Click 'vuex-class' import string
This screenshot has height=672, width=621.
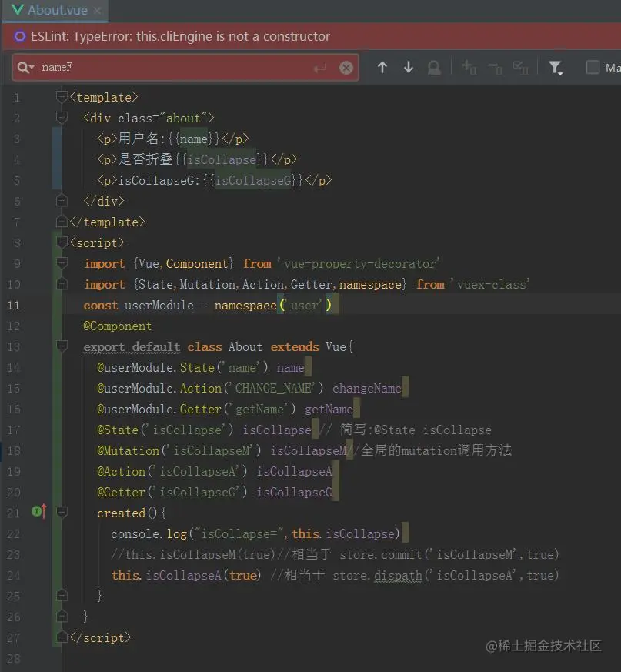pos(489,285)
